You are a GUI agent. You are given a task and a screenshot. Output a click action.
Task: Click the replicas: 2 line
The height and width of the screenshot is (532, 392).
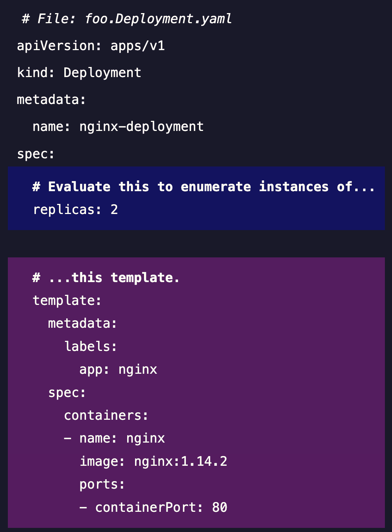76,210
